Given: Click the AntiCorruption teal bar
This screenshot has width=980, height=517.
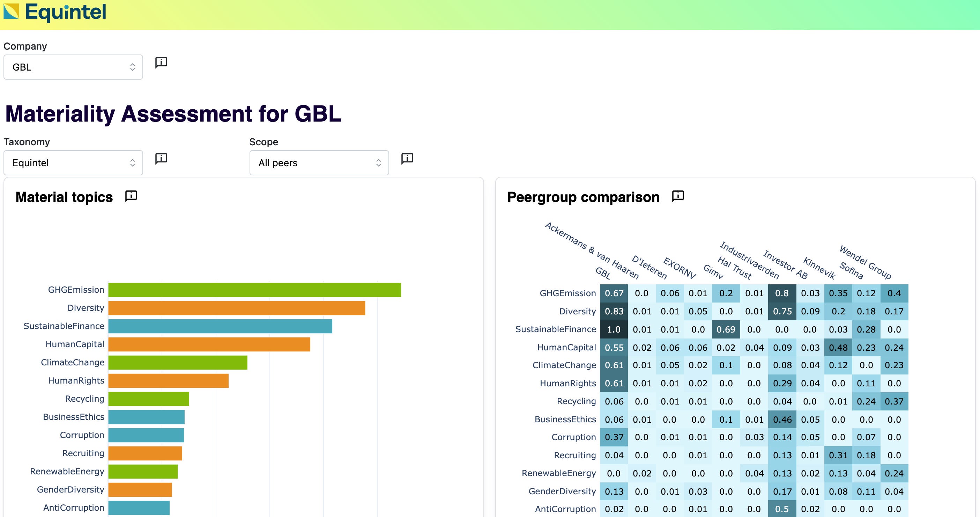Looking at the screenshot, I should [139, 508].
